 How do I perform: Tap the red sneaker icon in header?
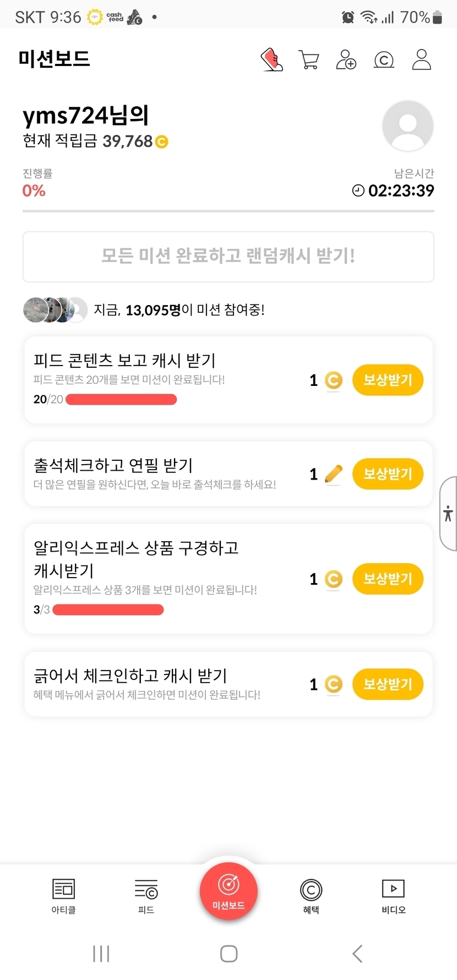(x=271, y=59)
